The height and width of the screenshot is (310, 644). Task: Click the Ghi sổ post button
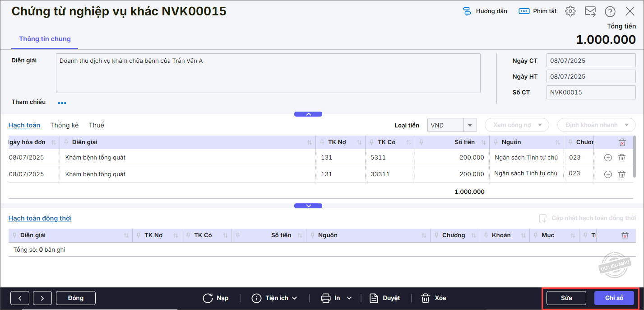pyautogui.click(x=614, y=298)
